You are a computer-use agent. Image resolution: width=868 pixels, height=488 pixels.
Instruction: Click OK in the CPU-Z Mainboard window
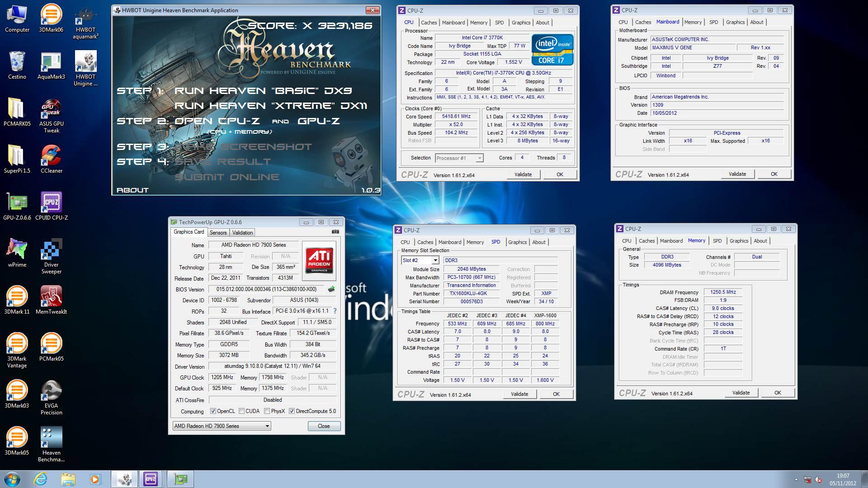(774, 174)
